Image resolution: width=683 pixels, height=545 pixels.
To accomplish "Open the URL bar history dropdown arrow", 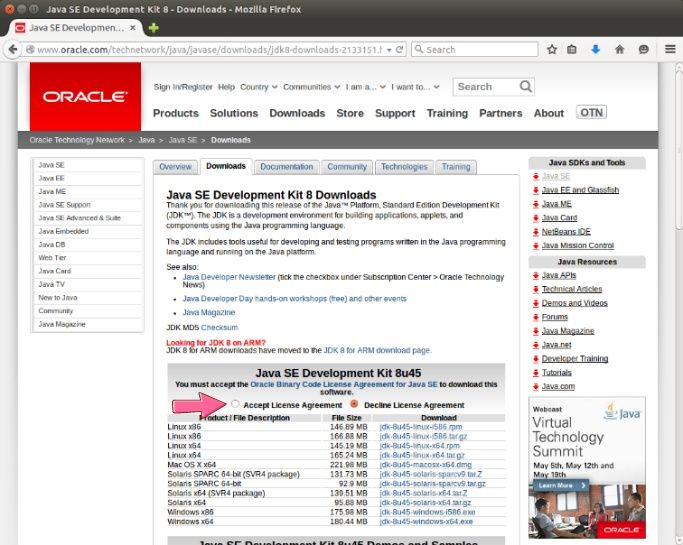I will tap(389, 50).
